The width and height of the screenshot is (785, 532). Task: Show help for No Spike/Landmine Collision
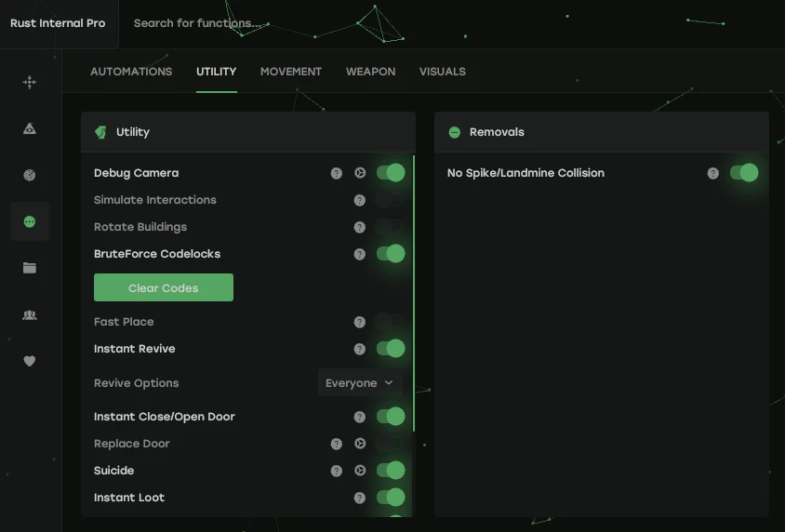click(712, 173)
